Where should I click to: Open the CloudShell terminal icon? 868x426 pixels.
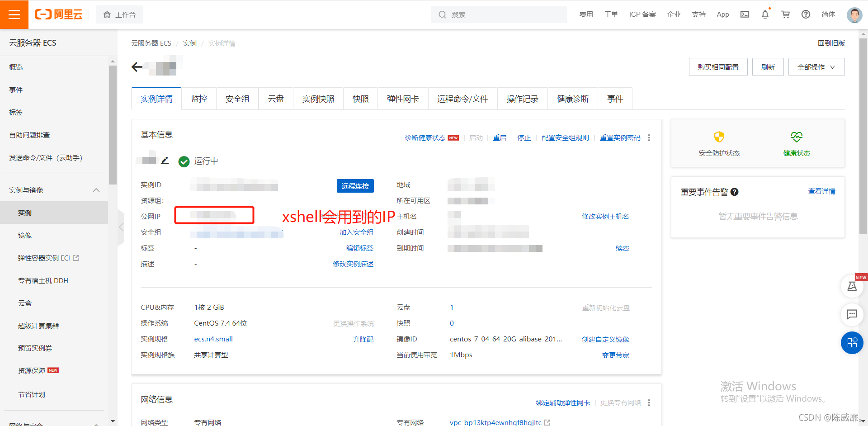pyautogui.click(x=745, y=14)
